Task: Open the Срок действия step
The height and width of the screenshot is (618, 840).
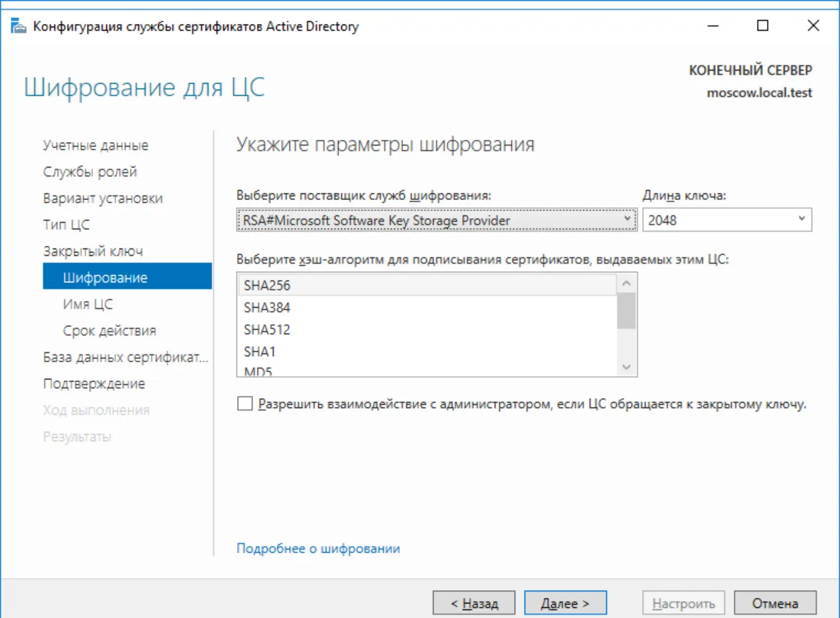Action: 110,330
